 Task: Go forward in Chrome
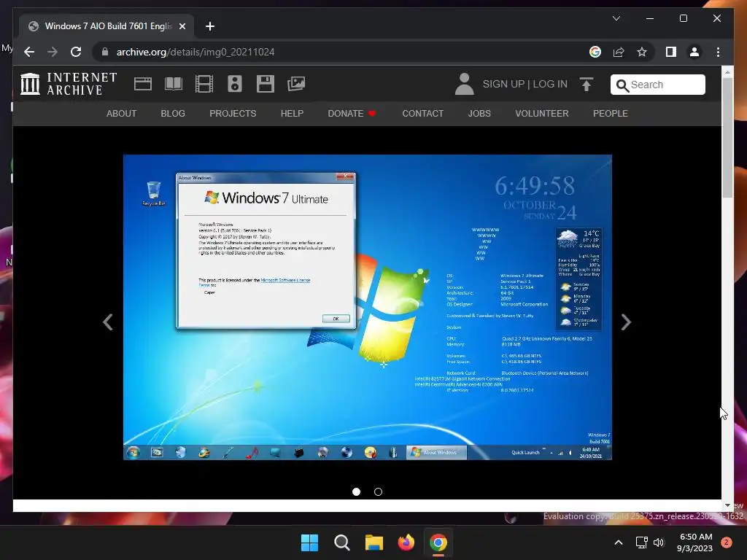pyautogui.click(x=53, y=52)
